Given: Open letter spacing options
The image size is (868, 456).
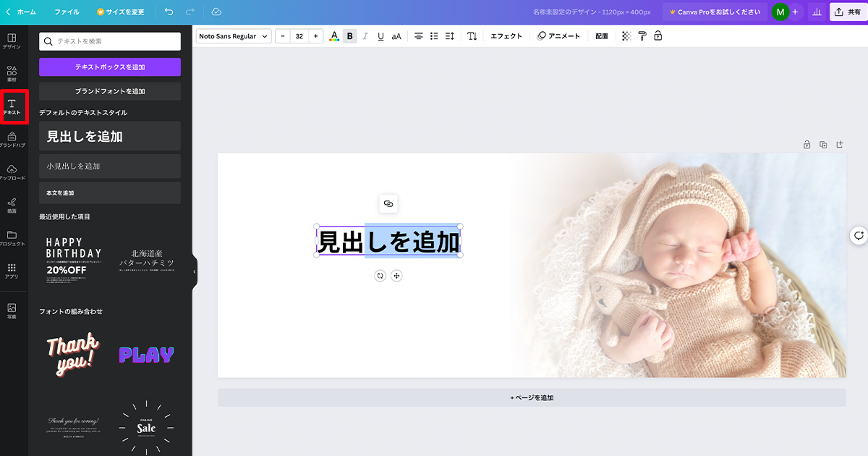Looking at the screenshot, I should coord(449,35).
